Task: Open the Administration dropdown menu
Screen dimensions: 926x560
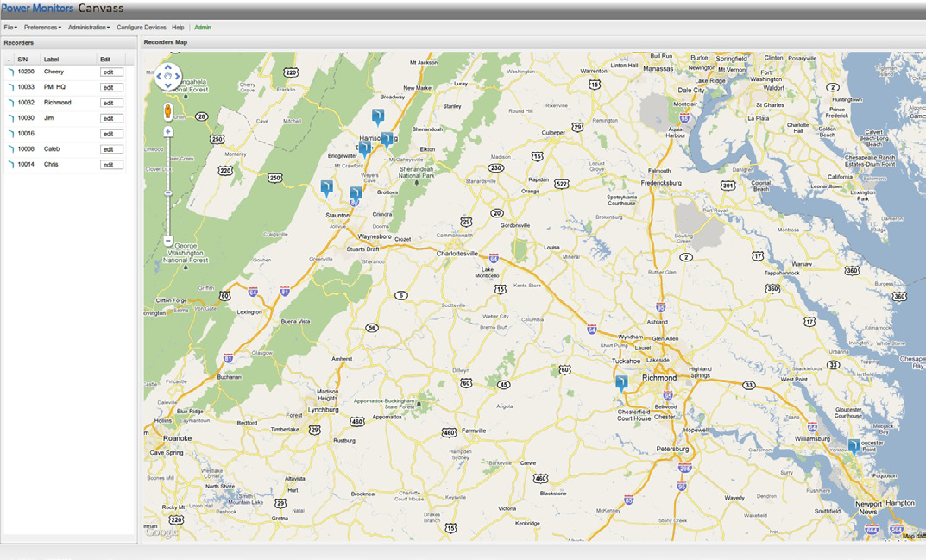Action: (89, 27)
